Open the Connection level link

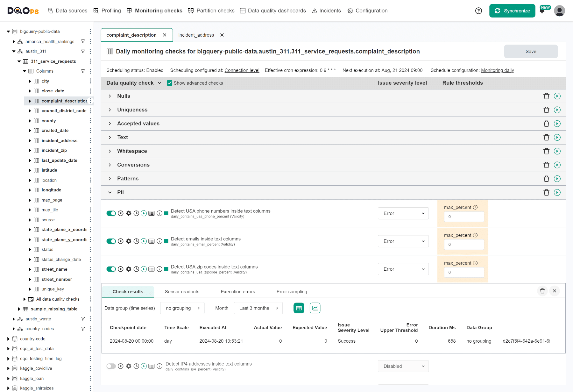[242, 70]
